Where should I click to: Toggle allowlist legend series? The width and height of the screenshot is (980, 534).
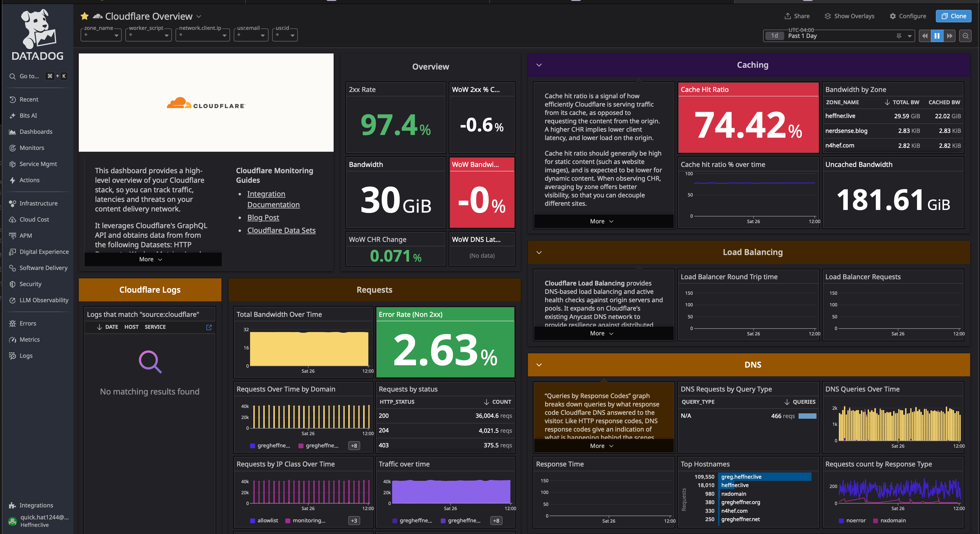point(264,521)
